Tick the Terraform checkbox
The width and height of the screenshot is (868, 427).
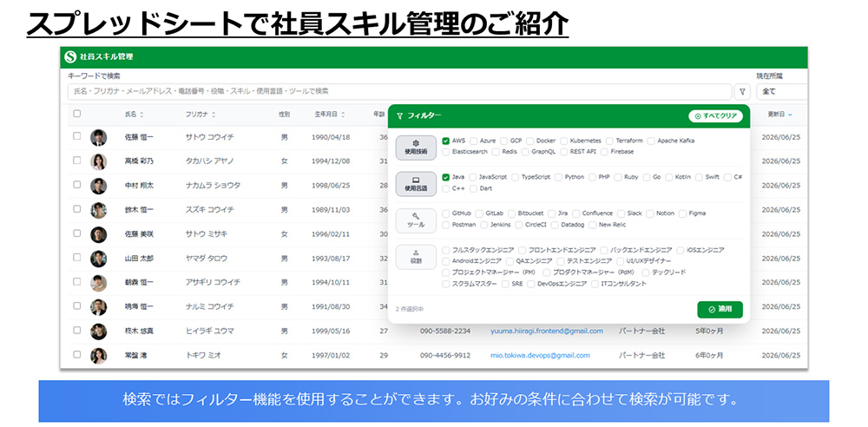click(x=609, y=141)
